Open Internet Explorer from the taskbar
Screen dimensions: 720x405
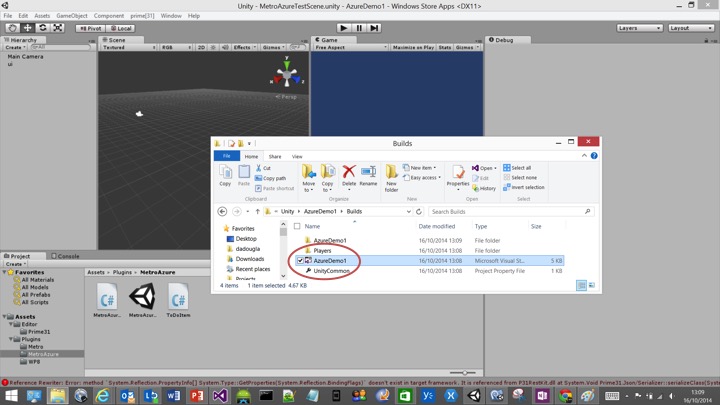[103, 395]
